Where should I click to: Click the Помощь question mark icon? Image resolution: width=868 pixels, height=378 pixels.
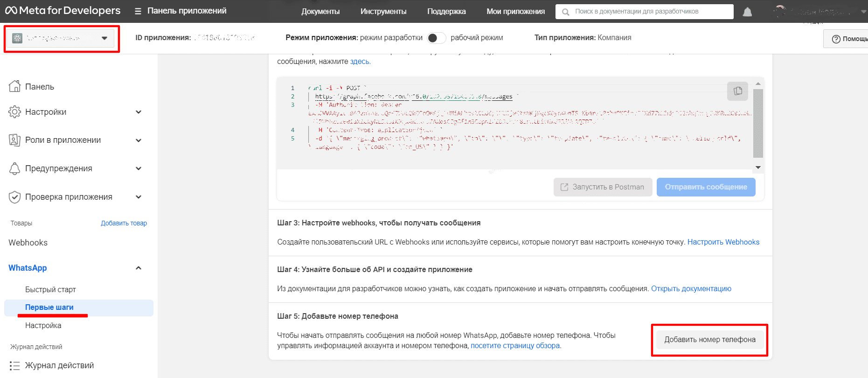click(x=836, y=39)
